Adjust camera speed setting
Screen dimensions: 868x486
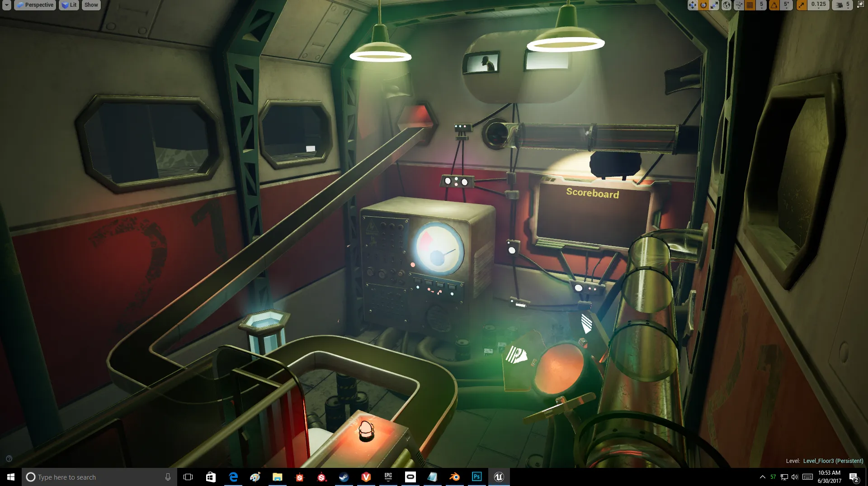[842, 5]
